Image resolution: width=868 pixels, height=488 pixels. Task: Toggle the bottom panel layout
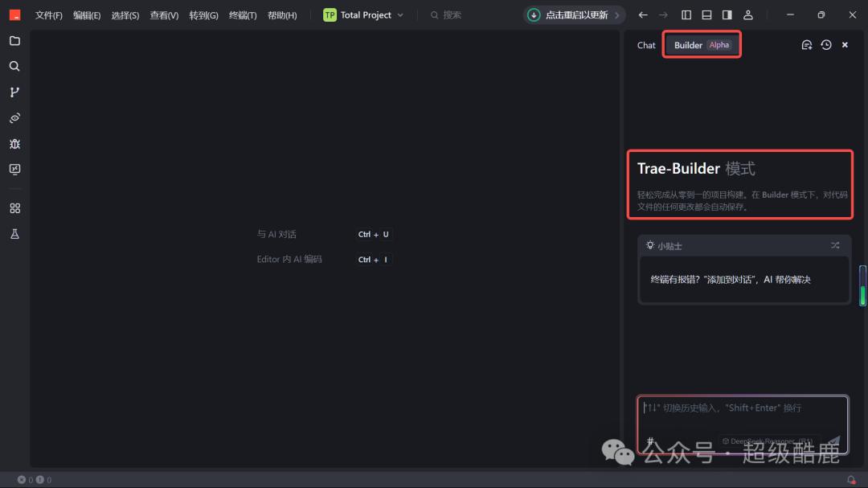pyautogui.click(x=706, y=15)
